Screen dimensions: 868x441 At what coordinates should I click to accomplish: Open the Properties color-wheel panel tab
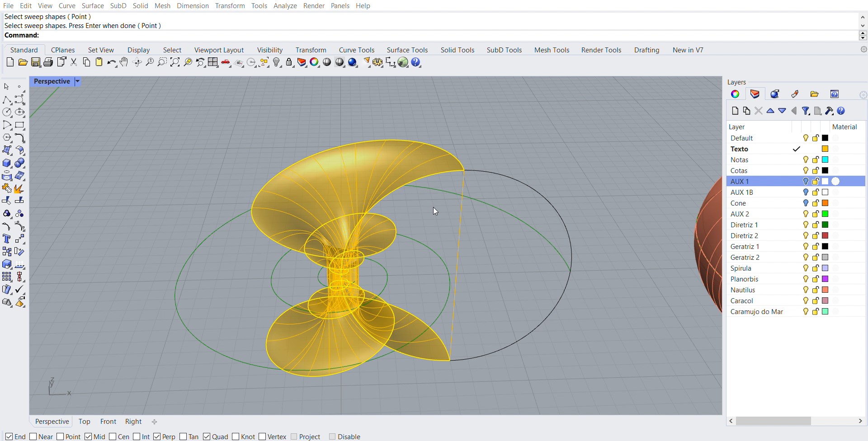pyautogui.click(x=735, y=94)
